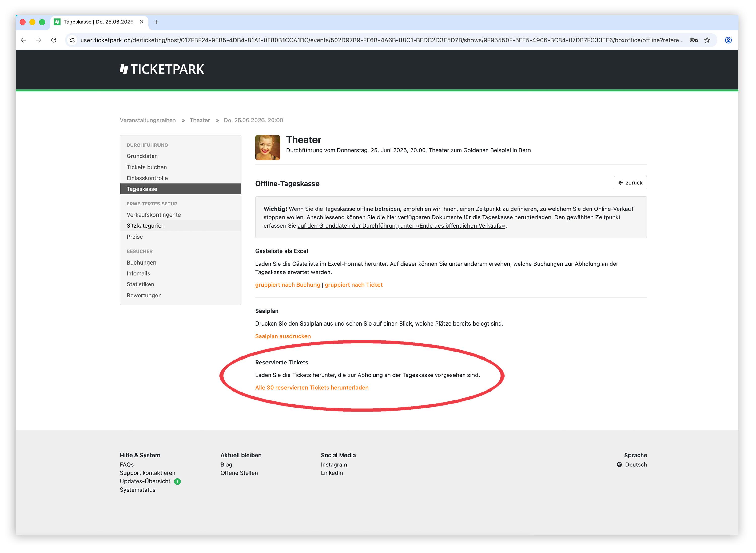Image resolution: width=756 pixels, height=553 pixels.
Task: Reload the page with refresh icon
Action: [54, 40]
